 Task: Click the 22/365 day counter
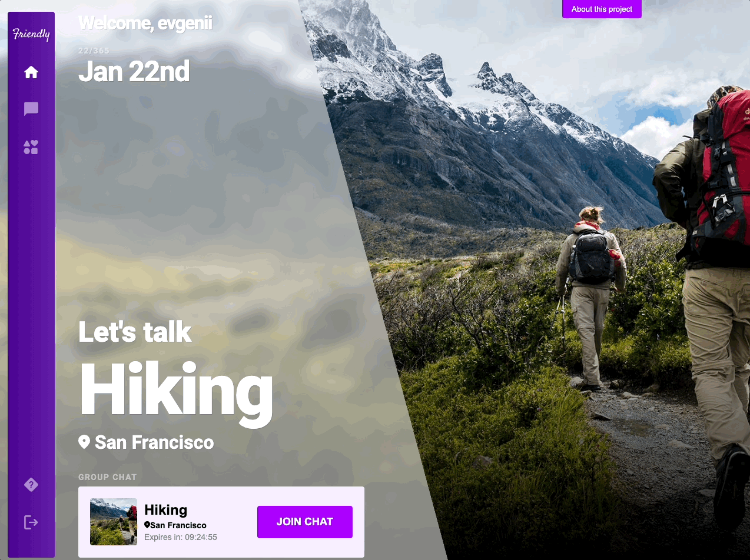94,51
